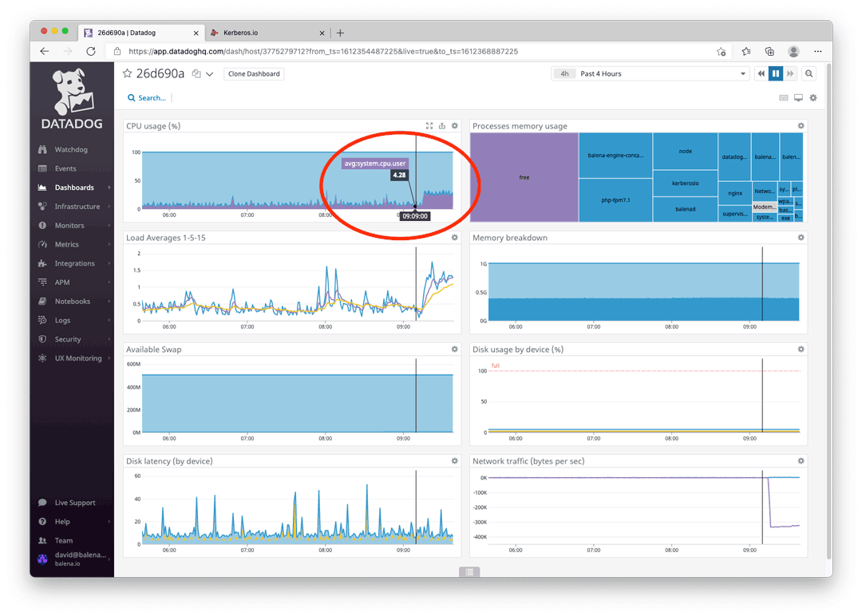The width and height of the screenshot is (862, 616).
Task: Open settings gear on Processes memory usage widget
Action: tap(801, 125)
